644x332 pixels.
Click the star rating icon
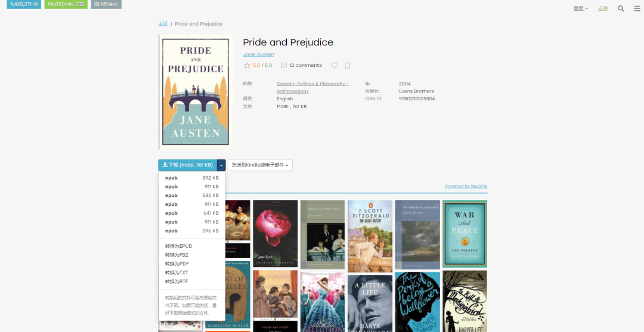coord(247,66)
